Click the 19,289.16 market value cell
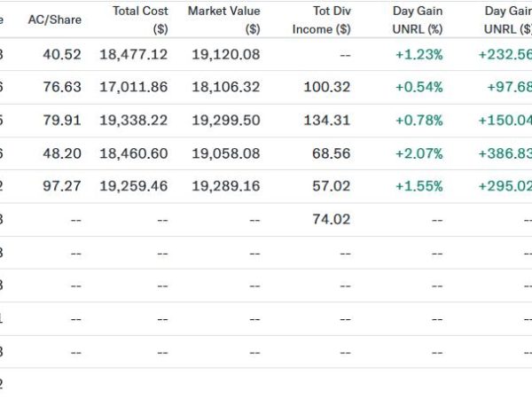Image resolution: width=532 pixels, height=399 pixels. coord(226,186)
